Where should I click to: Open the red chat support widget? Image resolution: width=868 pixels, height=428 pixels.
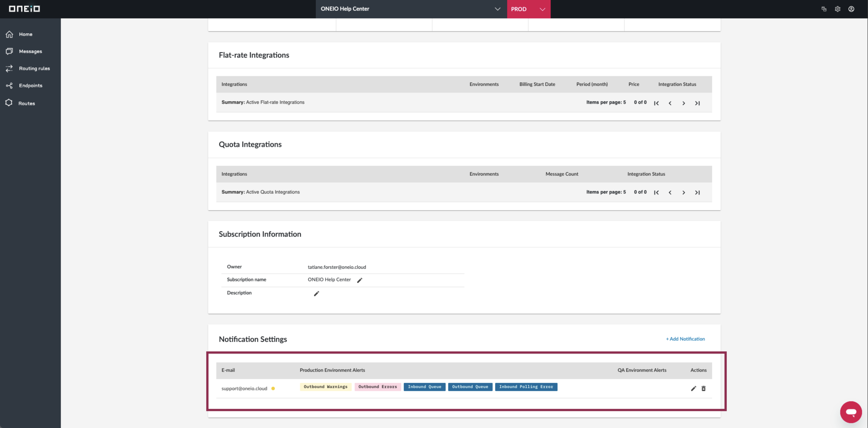[x=851, y=412]
